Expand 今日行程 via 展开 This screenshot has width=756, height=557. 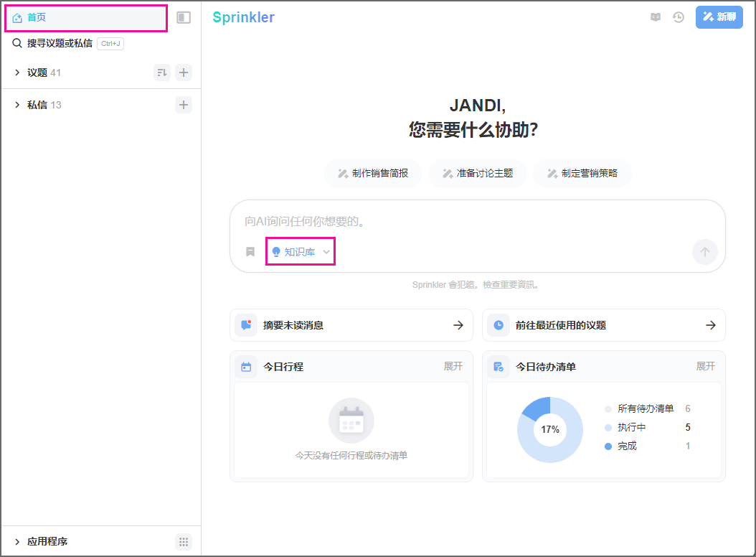453,366
